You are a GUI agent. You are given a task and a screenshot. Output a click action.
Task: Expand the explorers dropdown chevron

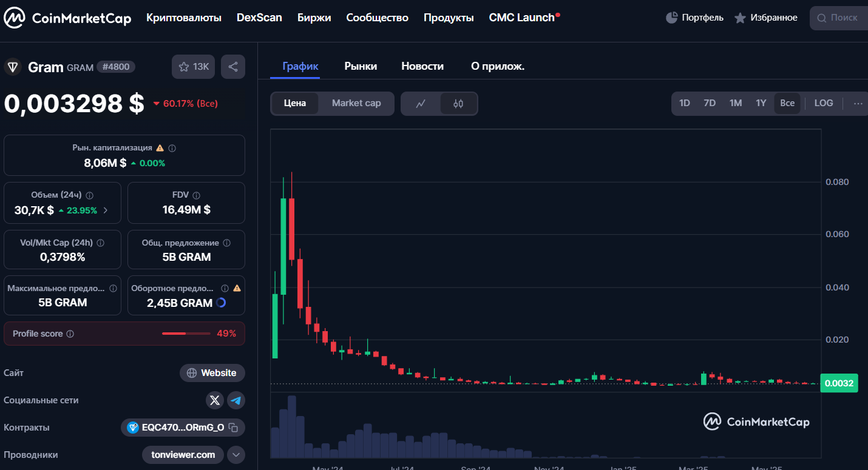pyautogui.click(x=236, y=455)
